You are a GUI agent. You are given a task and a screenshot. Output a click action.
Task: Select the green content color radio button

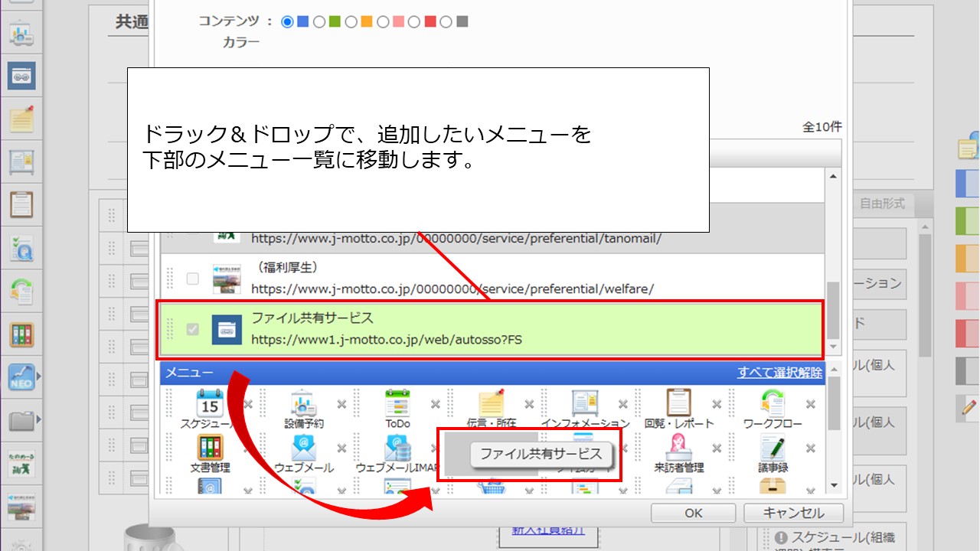319,22
